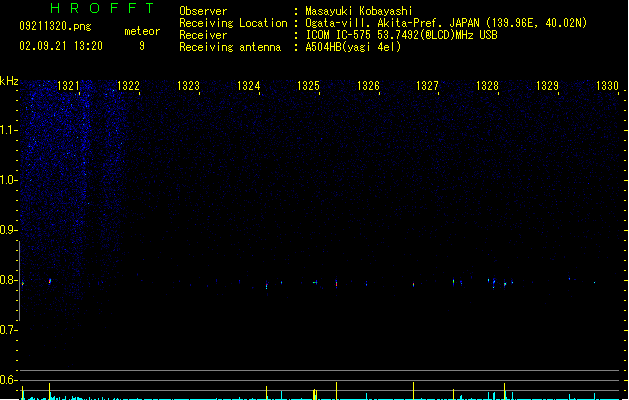This screenshot has width=629, height=400.
Task: Click time axis marker 1324
Action: 248,86
